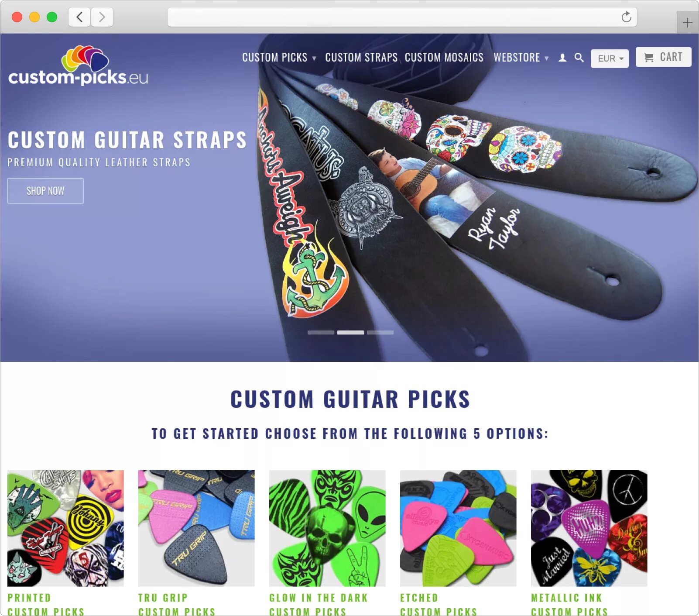Open a new tab with plus icon
This screenshot has height=616, width=699.
pyautogui.click(x=687, y=22)
